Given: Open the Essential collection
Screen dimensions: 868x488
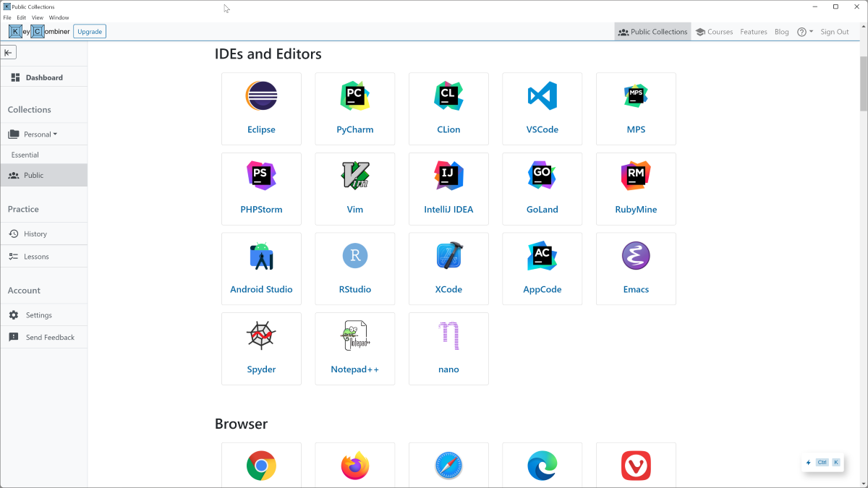Looking at the screenshot, I should pos(43,155).
